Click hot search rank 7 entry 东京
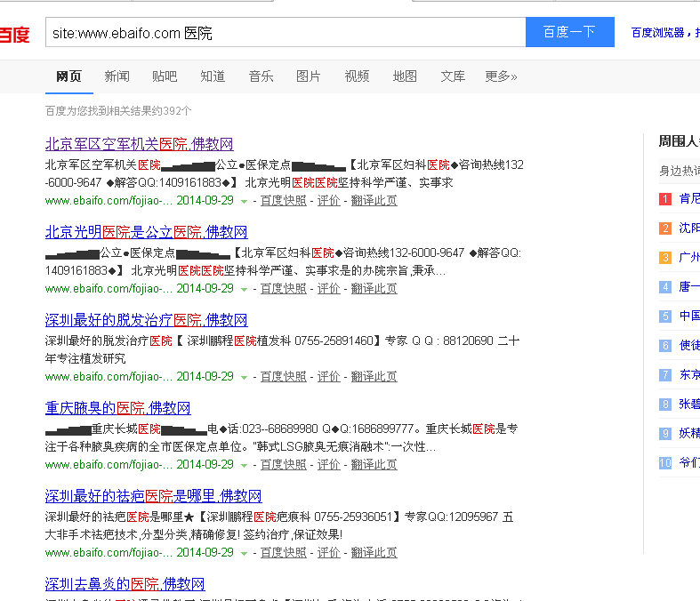This screenshot has height=601, width=700. [x=689, y=375]
